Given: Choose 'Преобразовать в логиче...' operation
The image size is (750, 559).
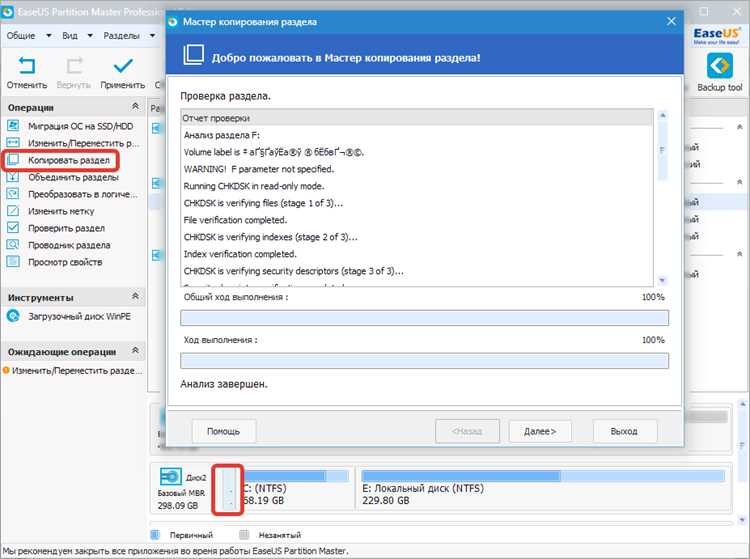Looking at the screenshot, I should pos(83,194).
